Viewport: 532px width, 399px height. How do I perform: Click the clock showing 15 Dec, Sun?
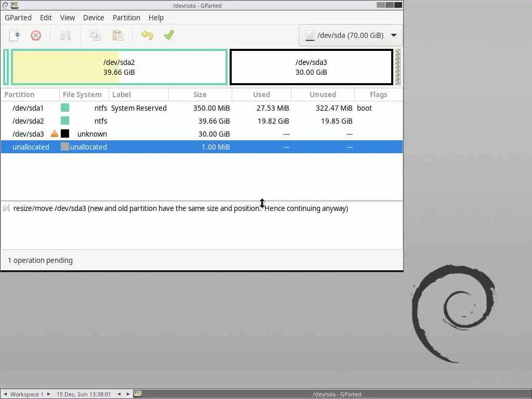[84, 394]
